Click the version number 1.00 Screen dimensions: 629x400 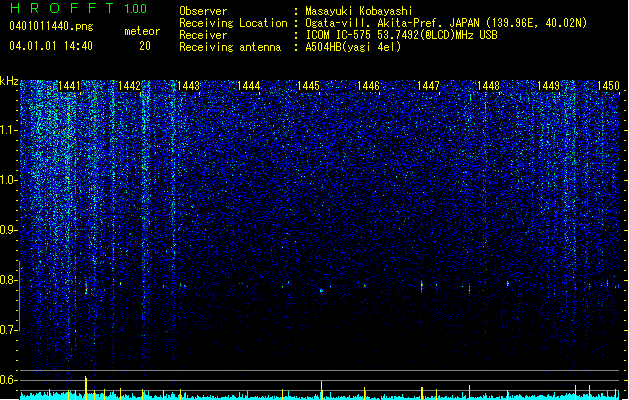pyautogui.click(x=135, y=8)
